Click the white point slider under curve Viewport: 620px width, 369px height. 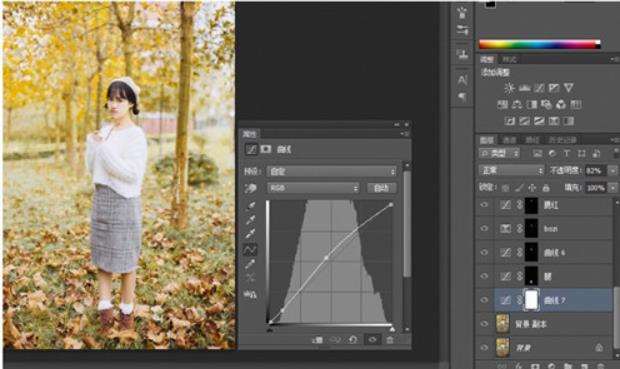392,329
